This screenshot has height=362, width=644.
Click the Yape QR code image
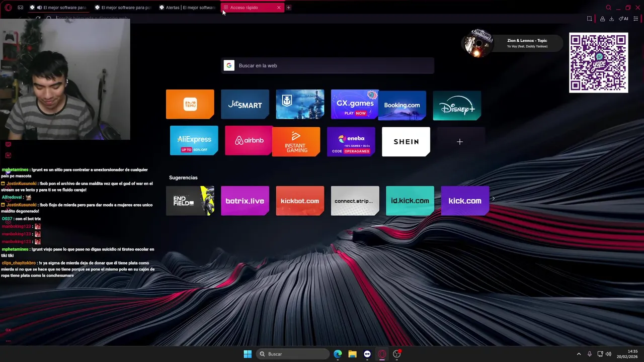(x=599, y=63)
